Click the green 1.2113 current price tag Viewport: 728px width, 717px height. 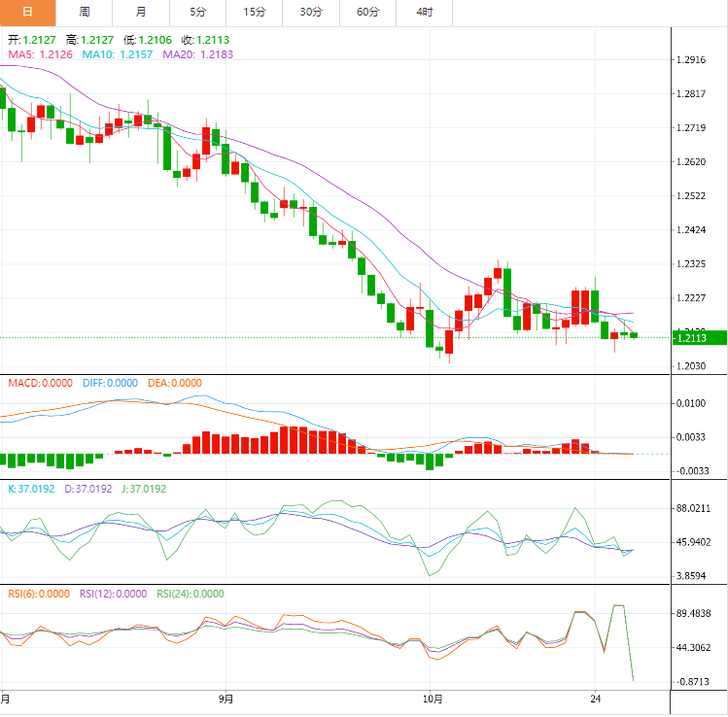(x=701, y=337)
